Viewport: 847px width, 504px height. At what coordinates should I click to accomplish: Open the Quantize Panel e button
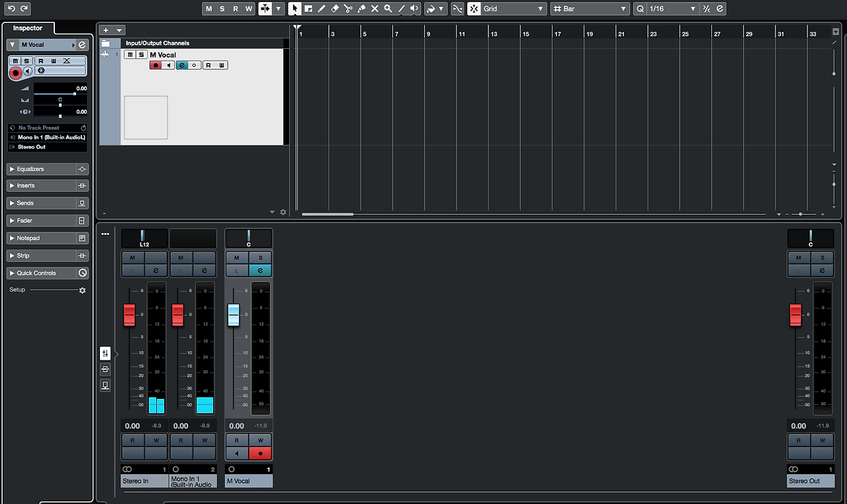[720, 9]
